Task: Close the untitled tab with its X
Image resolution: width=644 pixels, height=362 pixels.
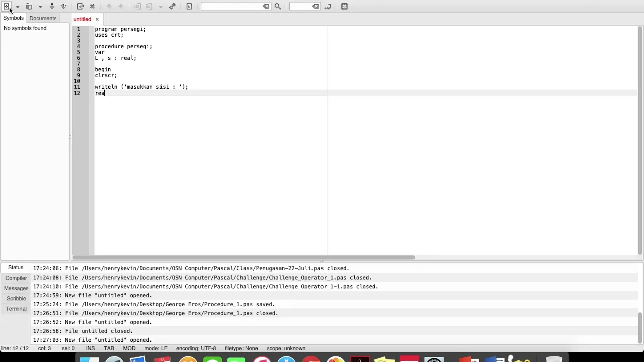Action: pos(97,19)
